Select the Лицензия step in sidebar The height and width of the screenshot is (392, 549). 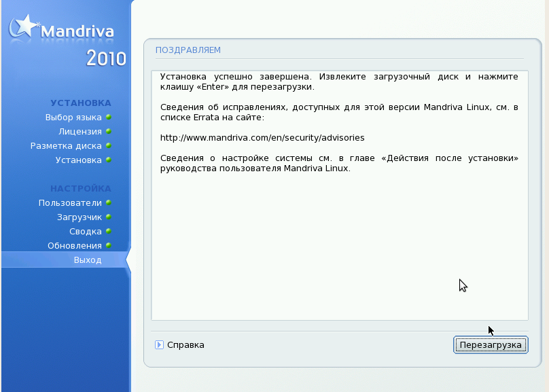coord(80,132)
